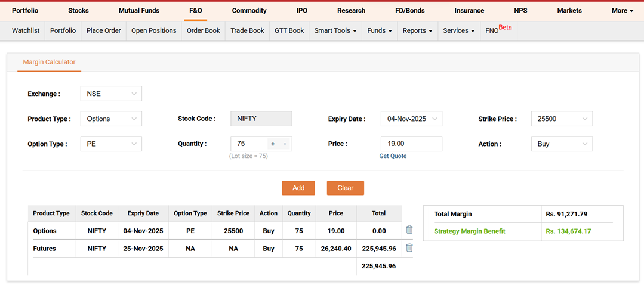Switch to the Commodity top menu

(249, 11)
